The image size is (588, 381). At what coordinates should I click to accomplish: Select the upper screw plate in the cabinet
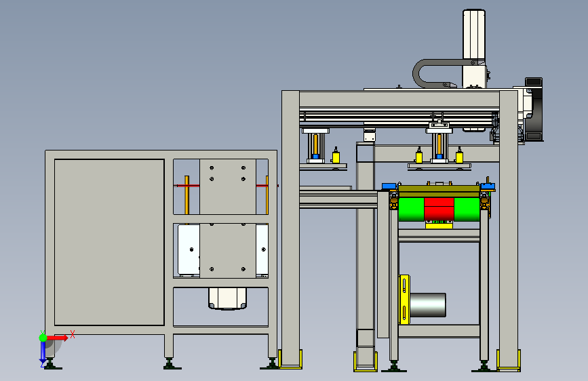228,186
